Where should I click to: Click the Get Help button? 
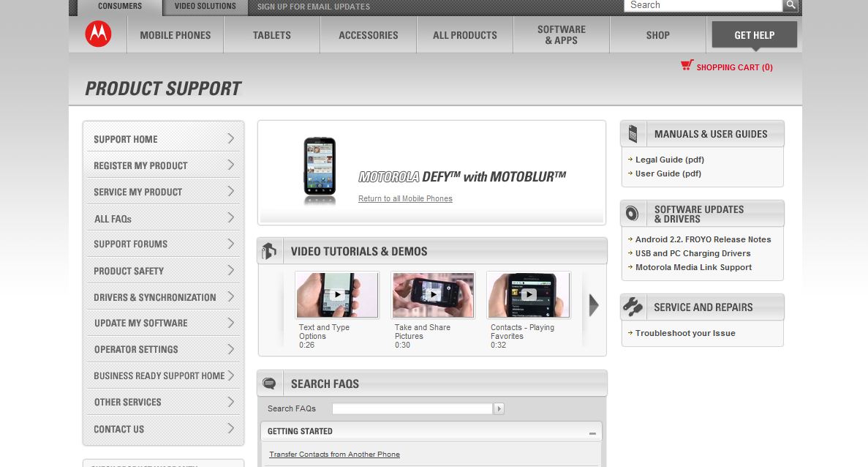tap(755, 35)
